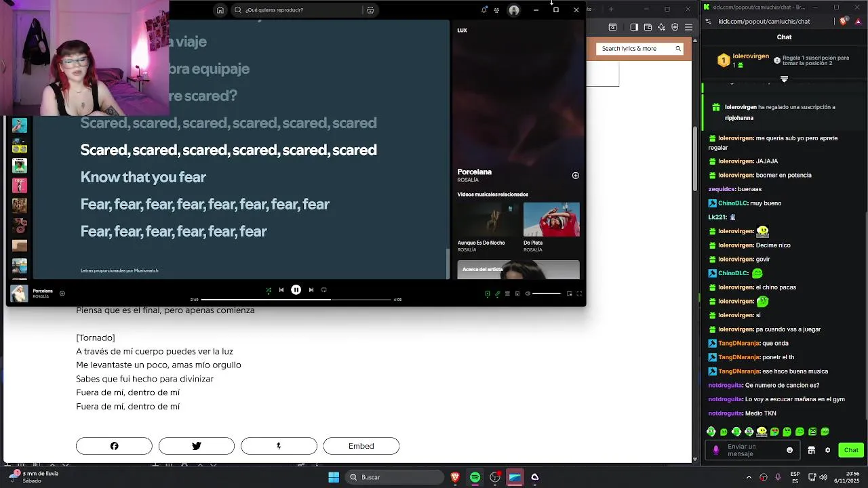Click the Brave Shields icon in chat window
This screenshot has width=868, height=488.
tap(843, 21)
